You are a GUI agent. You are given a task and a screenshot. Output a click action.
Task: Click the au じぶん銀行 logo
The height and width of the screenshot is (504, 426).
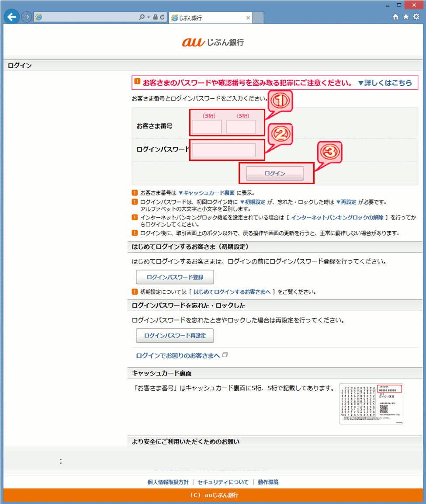tap(213, 42)
